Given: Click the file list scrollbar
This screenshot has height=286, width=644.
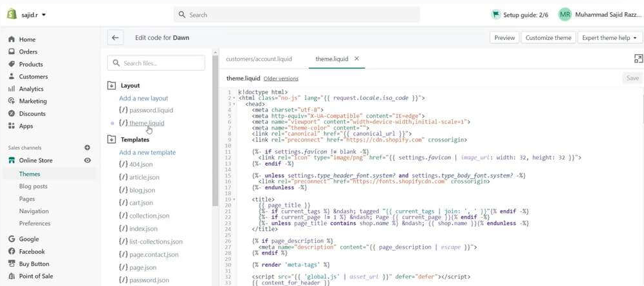Looking at the screenshot, I should click(x=216, y=129).
